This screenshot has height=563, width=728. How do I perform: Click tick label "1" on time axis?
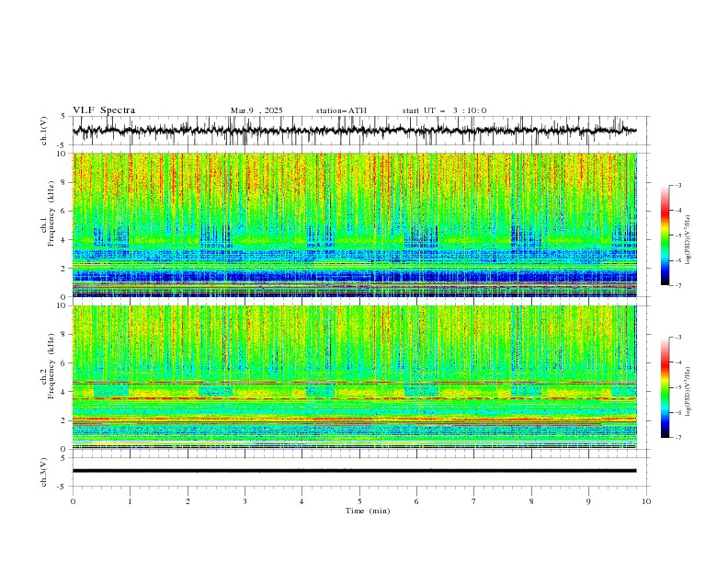[130, 501]
